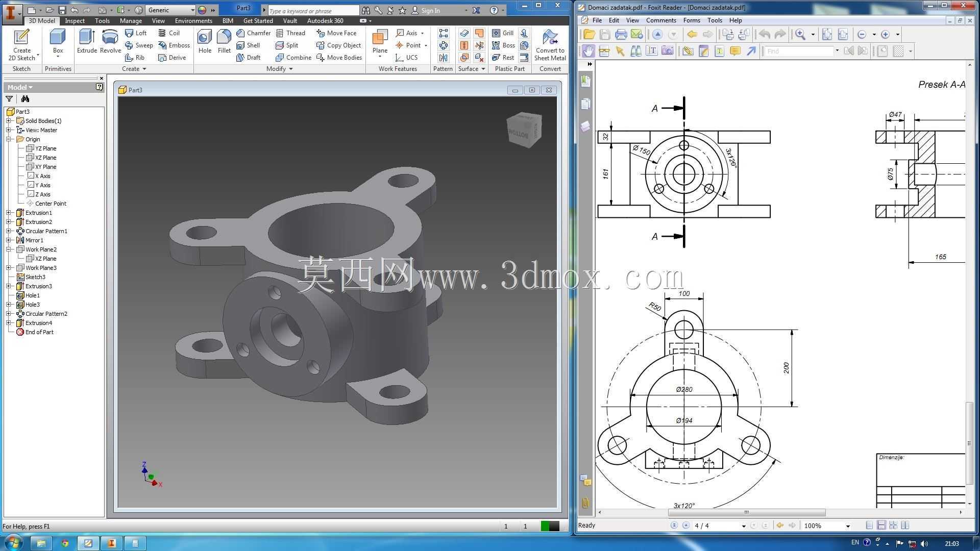Click the ViewCube in the Part3 viewport
The height and width of the screenshot is (551, 980).
pyautogui.click(x=524, y=129)
